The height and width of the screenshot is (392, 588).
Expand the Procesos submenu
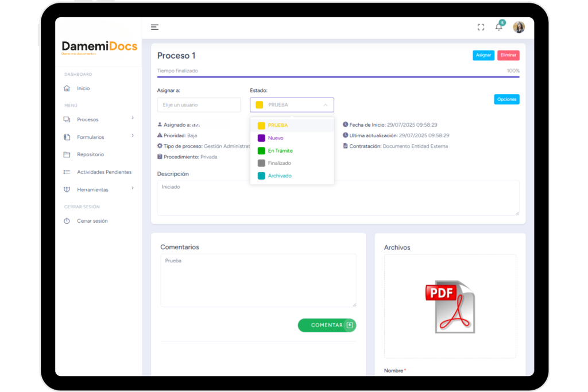pyautogui.click(x=133, y=118)
